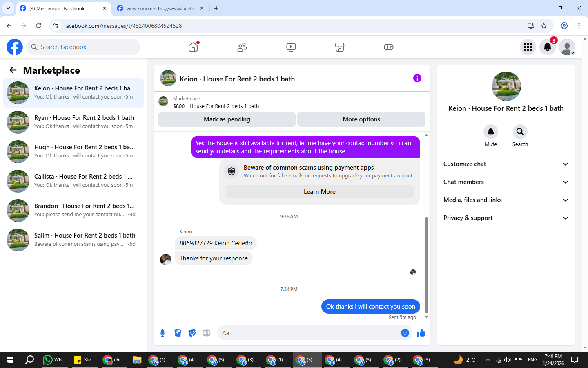The image size is (588, 368).
Task: Open Callista conversation in list
Action: (x=73, y=181)
